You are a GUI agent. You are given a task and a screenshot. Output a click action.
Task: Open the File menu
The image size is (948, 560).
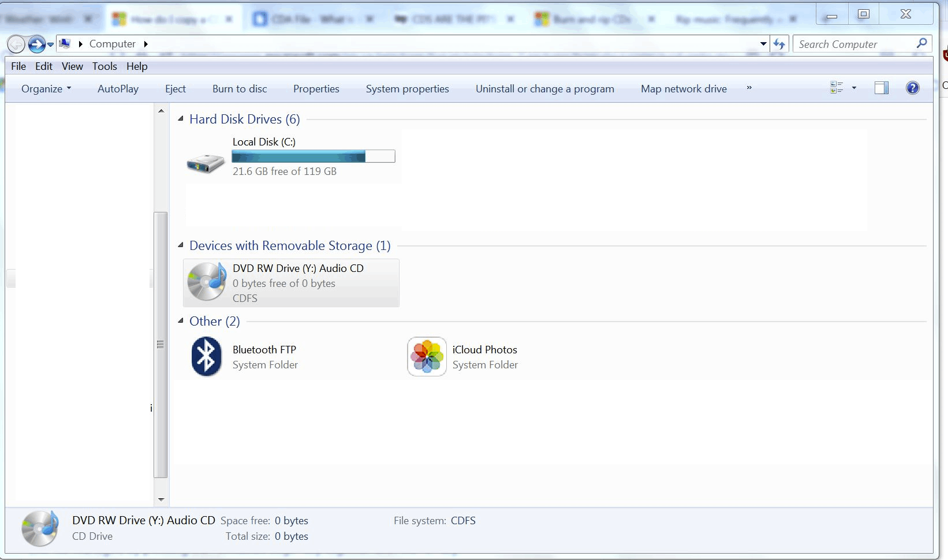click(18, 66)
